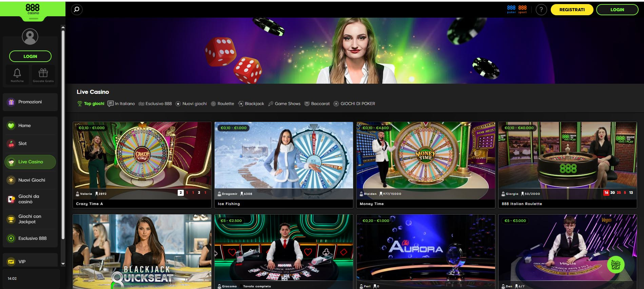Open Promozioni in the sidebar
Viewport: 644px width, 289px height.
[30, 102]
